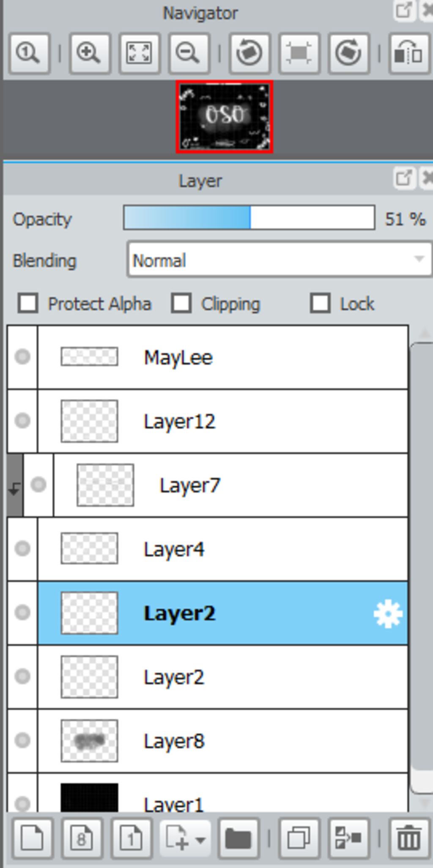Image resolution: width=433 pixels, height=868 pixels.
Task: Enable the Clipping checkbox
Action: (x=181, y=303)
